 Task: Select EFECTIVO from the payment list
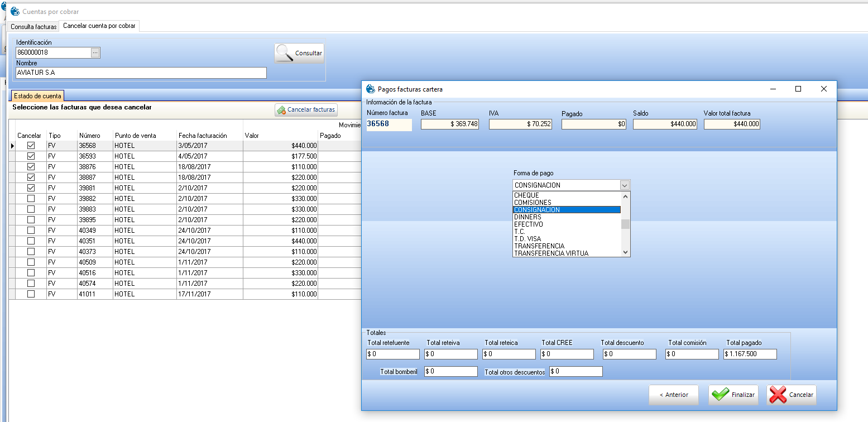click(x=528, y=224)
